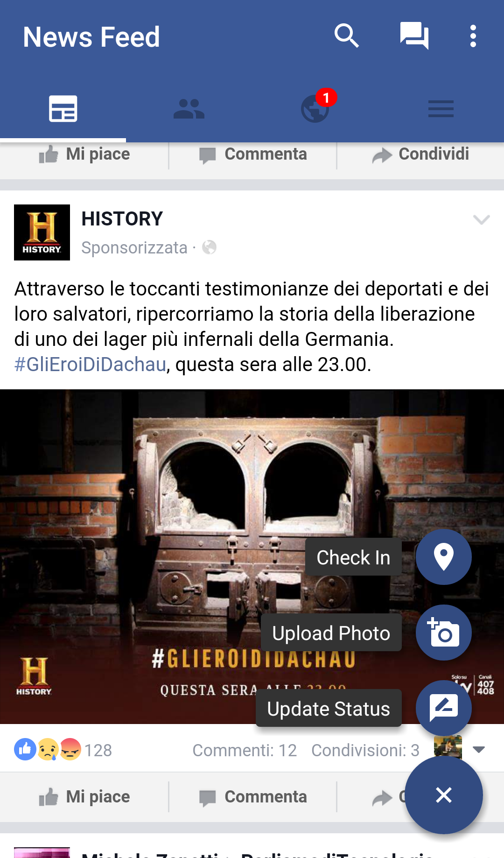This screenshot has width=504, height=858.
Task: Tap Condividi on the top post
Action: click(x=420, y=154)
